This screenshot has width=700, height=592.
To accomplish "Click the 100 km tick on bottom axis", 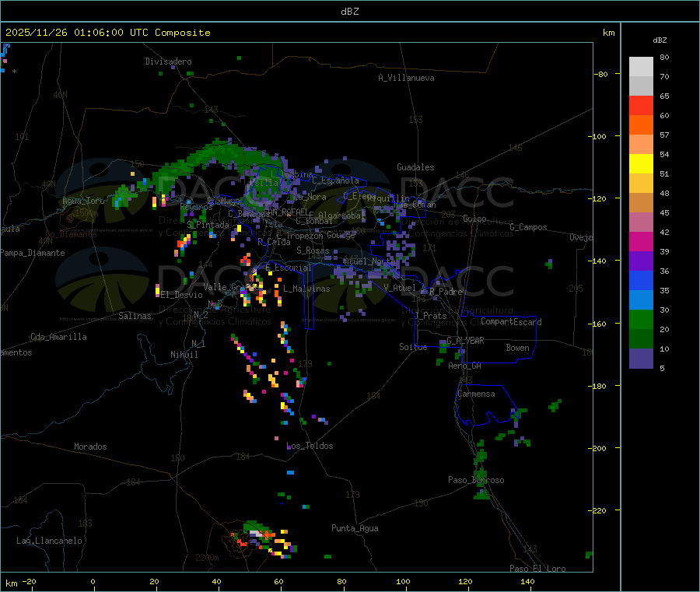I will point(403,581).
